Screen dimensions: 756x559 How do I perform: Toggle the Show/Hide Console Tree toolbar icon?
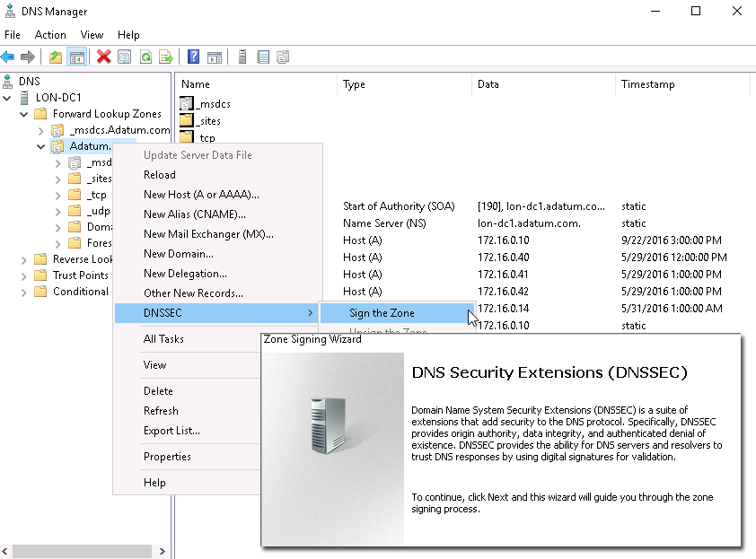coord(76,57)
